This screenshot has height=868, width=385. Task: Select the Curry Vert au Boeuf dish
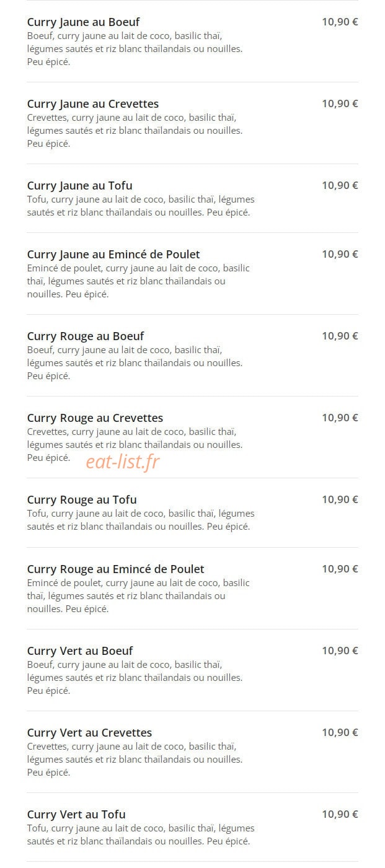[80, 651]
